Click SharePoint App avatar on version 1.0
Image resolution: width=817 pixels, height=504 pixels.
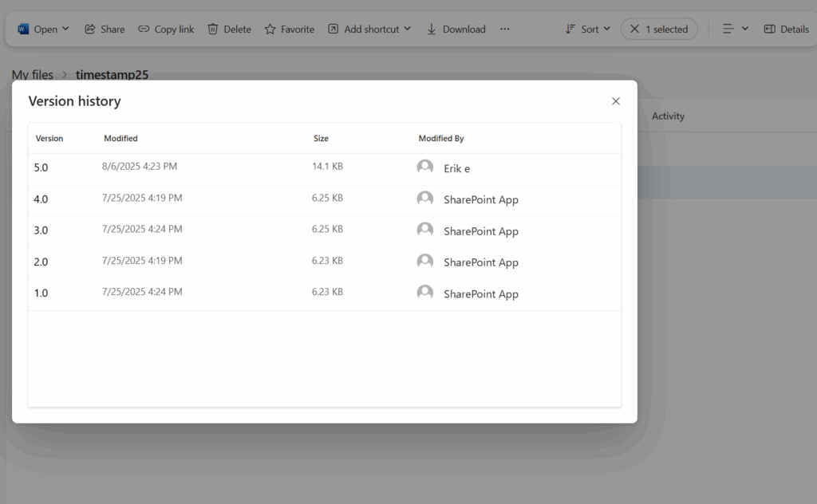click(425, 292)
